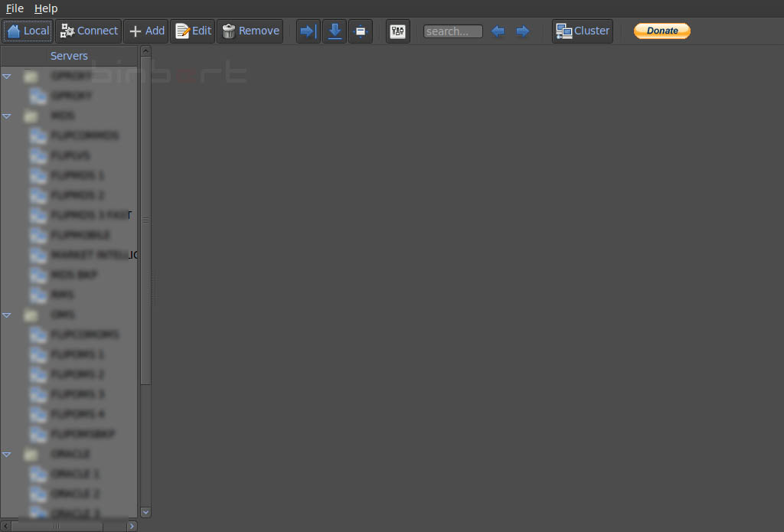This screenshot has height=532, width=784.
Task: Collapse the ORACLE folder in the tree
Action: pos(6,455)
